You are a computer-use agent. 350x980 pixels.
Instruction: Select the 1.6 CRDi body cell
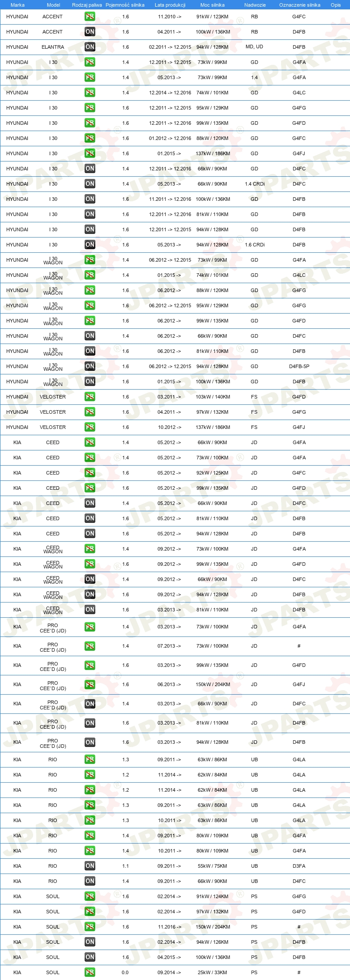pos(255,245)
